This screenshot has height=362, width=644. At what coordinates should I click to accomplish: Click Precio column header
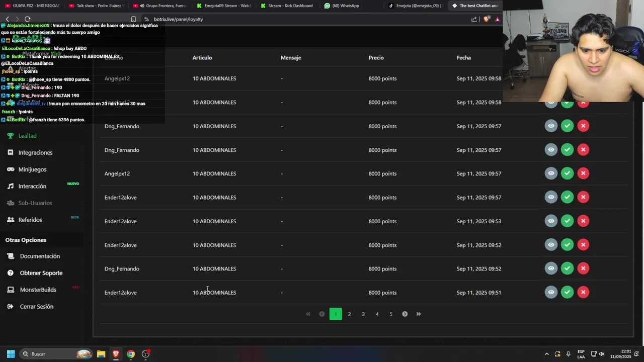pyautogui.click(x=376, y=58)
